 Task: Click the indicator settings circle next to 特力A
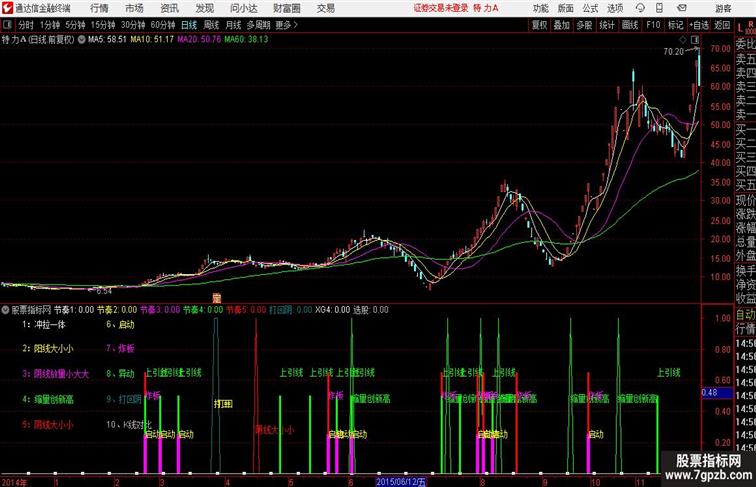pos(81,40)
